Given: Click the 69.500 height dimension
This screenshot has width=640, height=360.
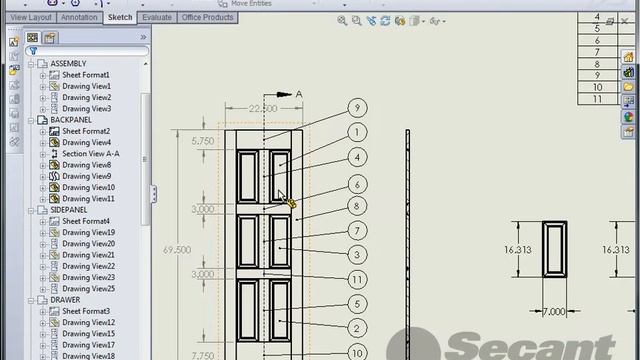Looking at the screenshot, I should point(177,250).
